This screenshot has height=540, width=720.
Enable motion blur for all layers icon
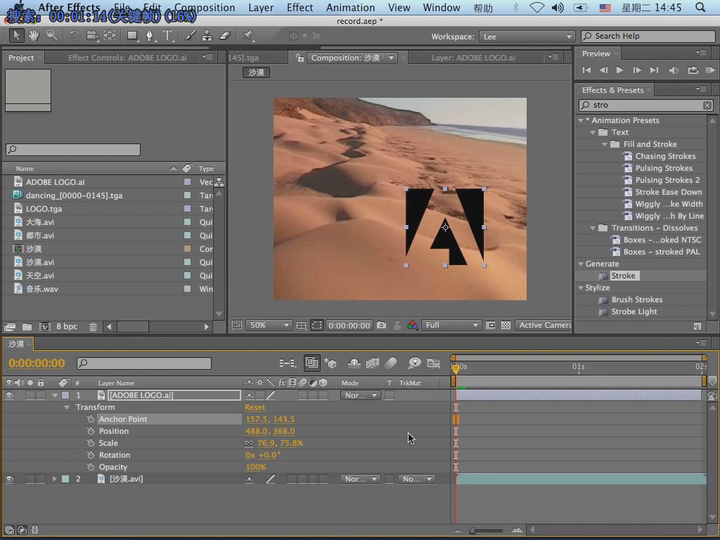pyautogui.click(x=390, y=363)
